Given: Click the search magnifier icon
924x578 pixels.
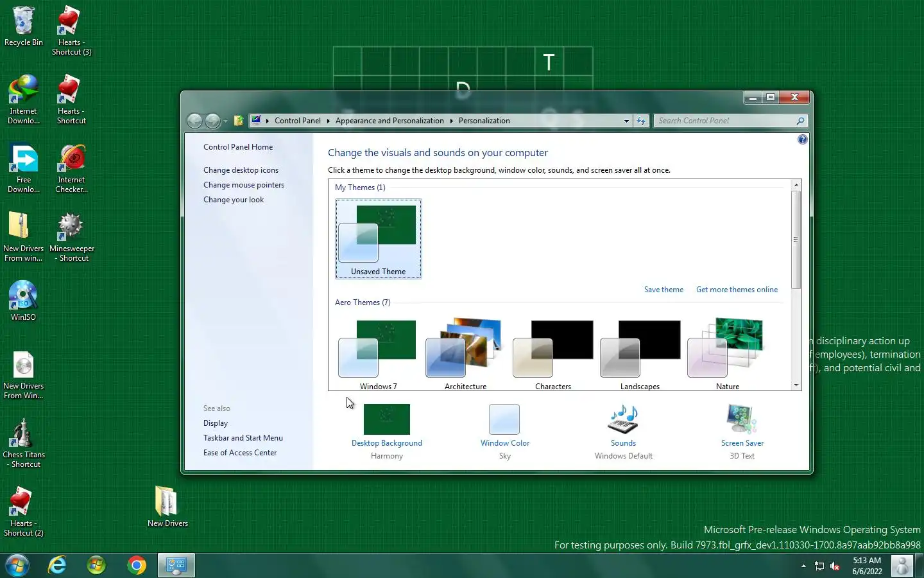Looking at the screenshot, I should pos(800,121).
